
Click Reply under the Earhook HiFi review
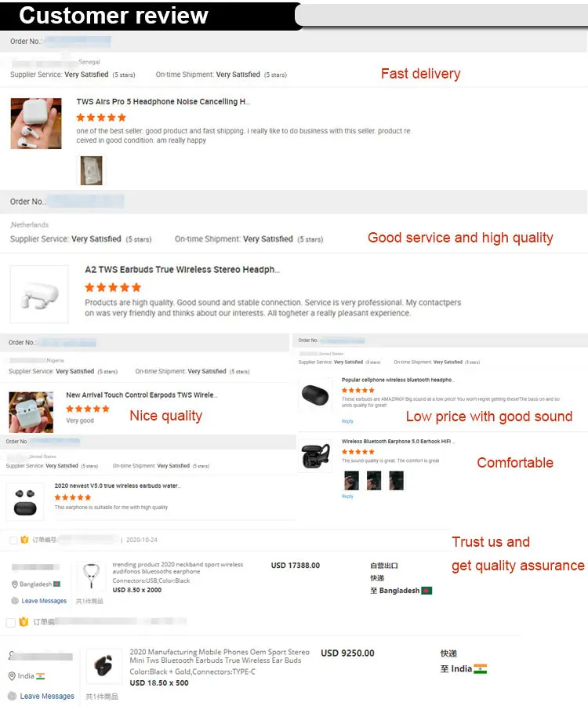[347, 496]
